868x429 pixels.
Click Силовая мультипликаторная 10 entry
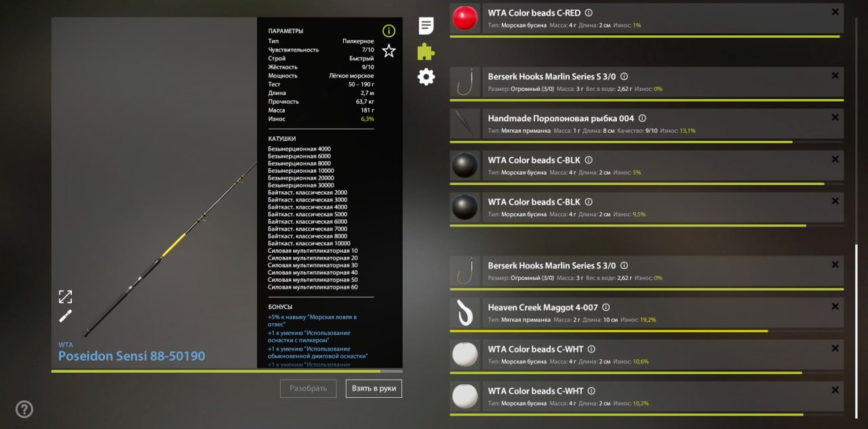(x=313, y=251)
